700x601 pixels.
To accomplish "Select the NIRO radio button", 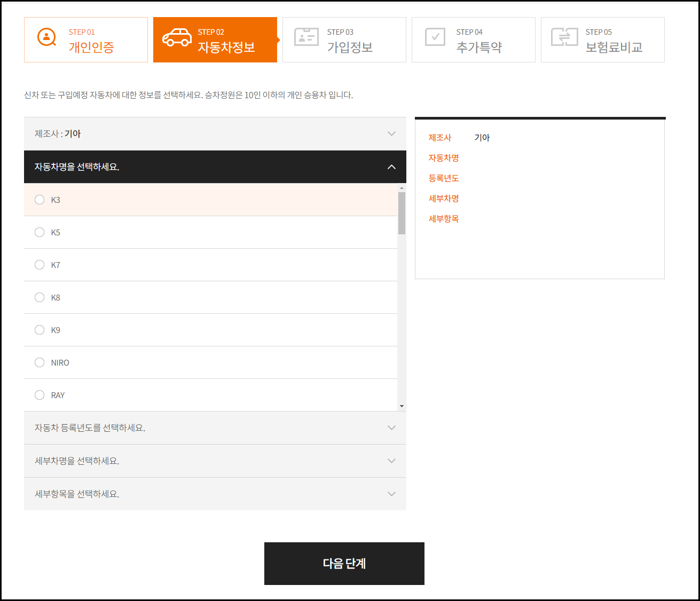I will point(40,362).
